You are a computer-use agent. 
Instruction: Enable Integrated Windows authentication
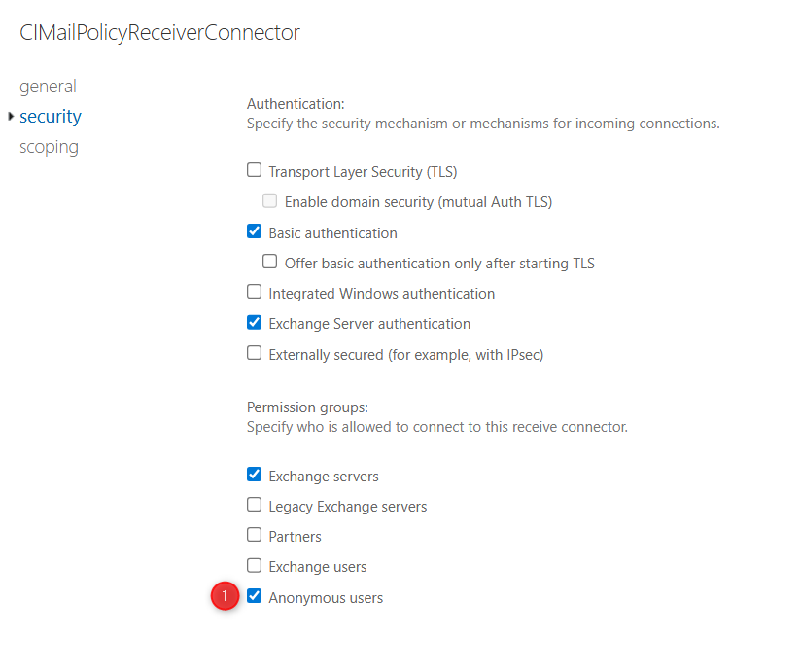pyautogui.click(x=255, y=292)
